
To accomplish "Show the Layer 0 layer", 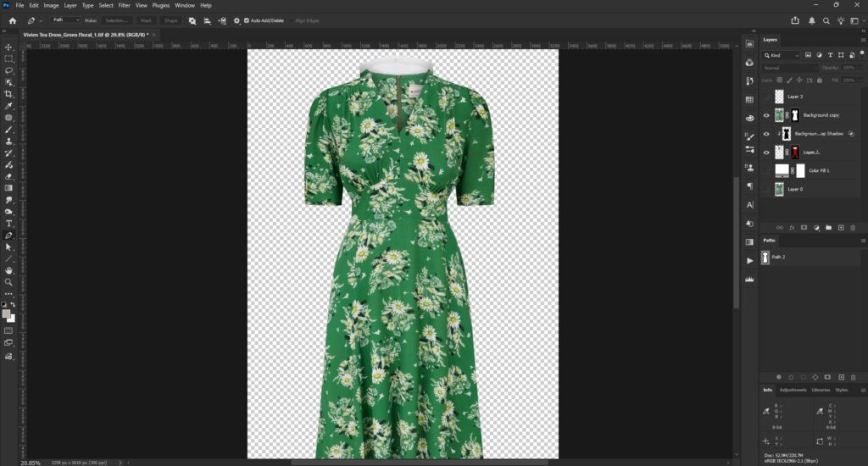I will pos(766,189).
